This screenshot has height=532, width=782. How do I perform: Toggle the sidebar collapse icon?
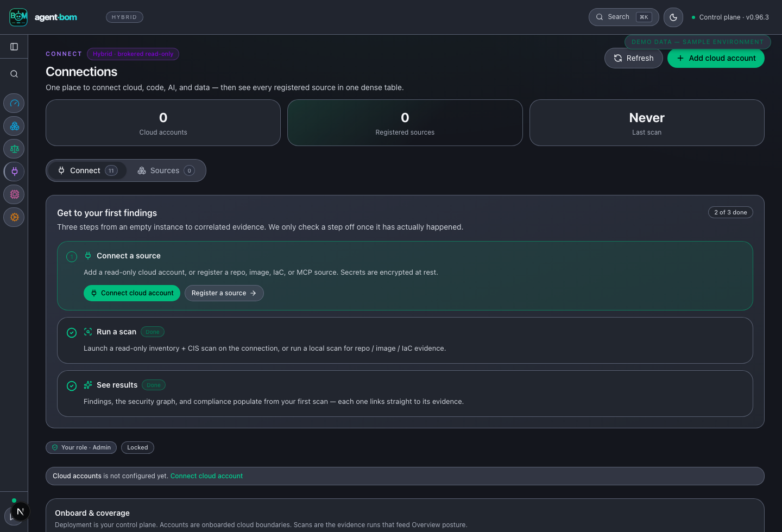pos(14,47)
